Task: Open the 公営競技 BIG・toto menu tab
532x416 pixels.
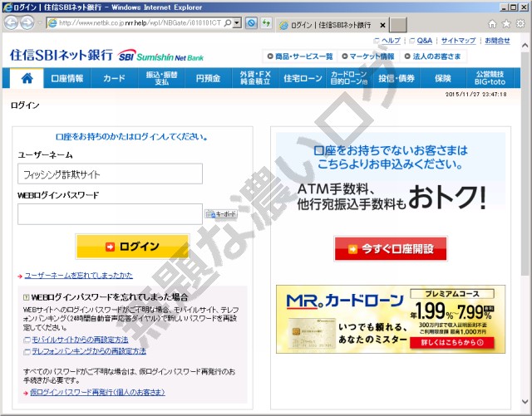Action: (x=490, y=78)
